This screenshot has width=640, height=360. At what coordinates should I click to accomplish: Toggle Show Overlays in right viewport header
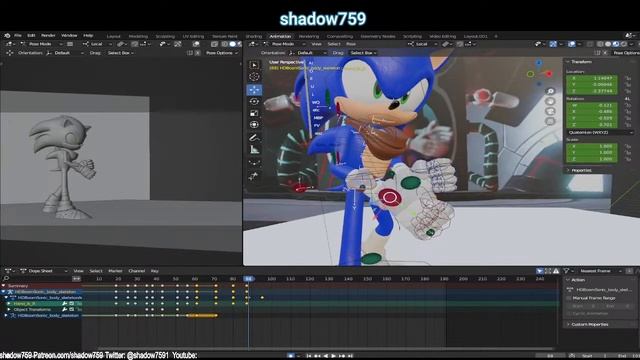(573, 44)
